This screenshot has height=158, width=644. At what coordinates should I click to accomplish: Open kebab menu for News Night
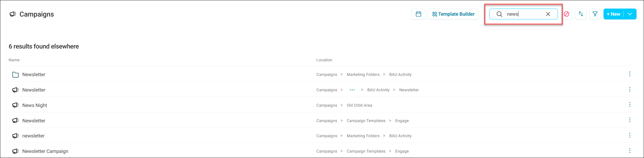pyautogui.click(x=630, y=105)
